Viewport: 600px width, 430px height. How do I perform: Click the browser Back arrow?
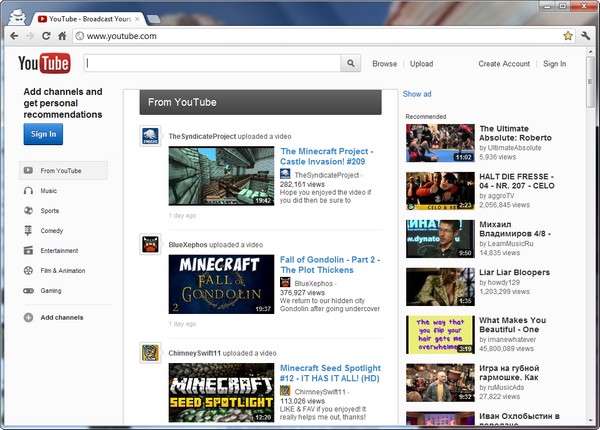coord(14,36)
